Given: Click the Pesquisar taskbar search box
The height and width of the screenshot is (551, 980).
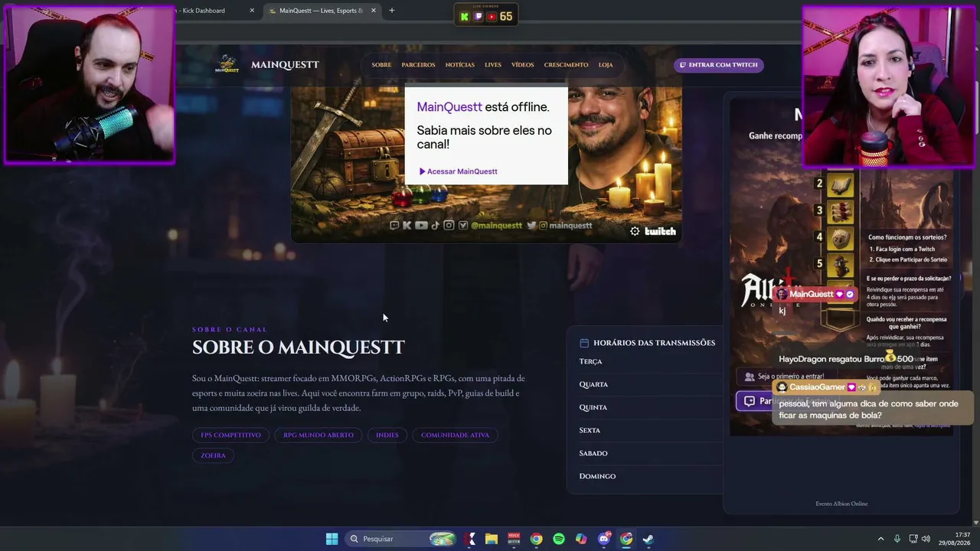Looking at the screenshot, I should pos(401,539).
